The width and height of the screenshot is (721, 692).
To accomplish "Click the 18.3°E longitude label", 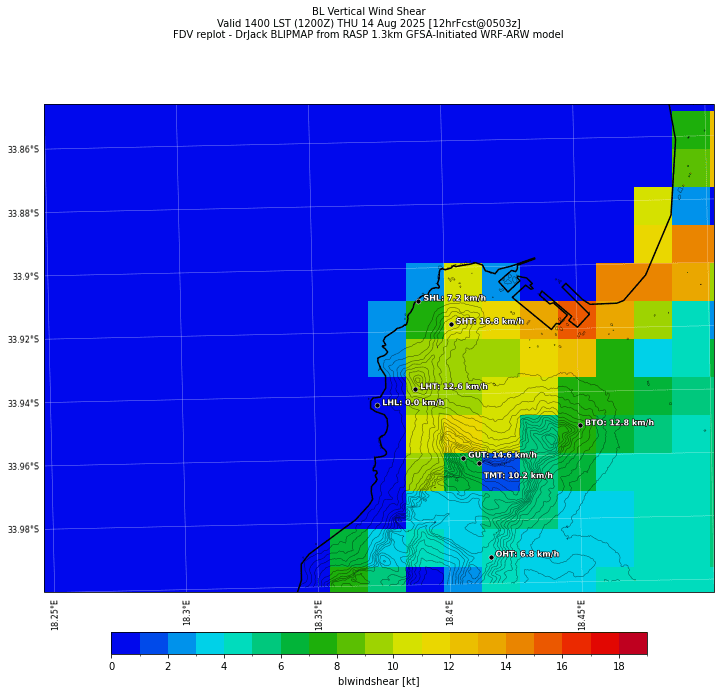I will [186, 613].
